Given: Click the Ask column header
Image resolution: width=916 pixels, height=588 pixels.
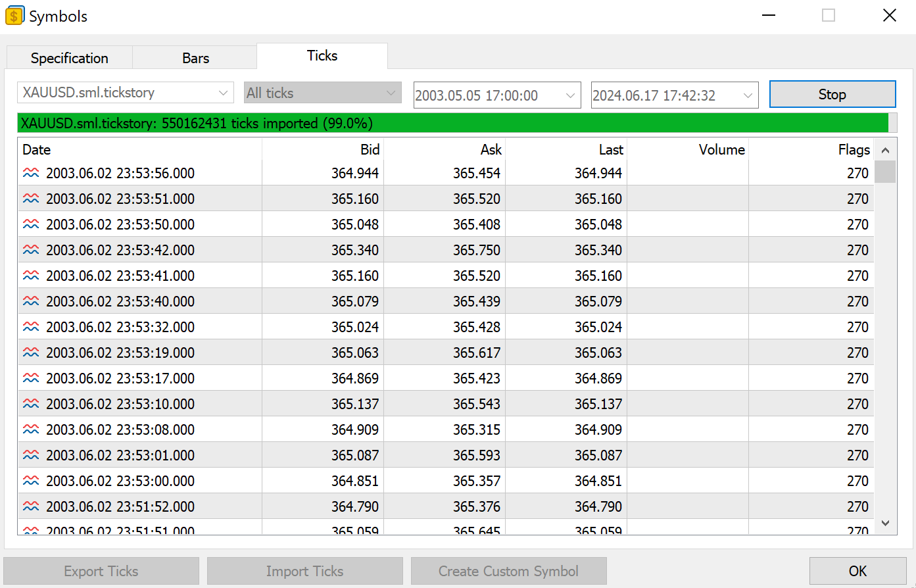Looking at the screenshot, I should click(x=445, y=149).
